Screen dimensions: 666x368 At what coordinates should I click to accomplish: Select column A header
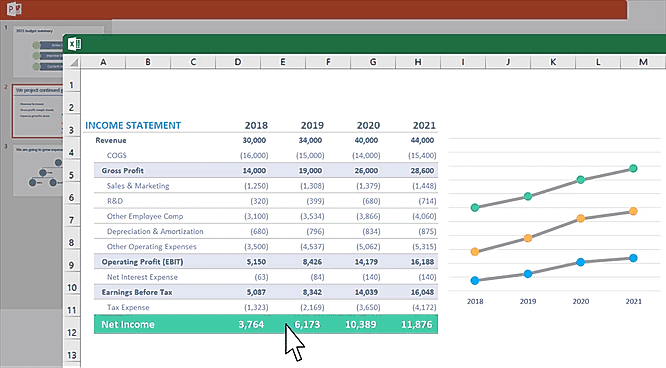[103, 62]
